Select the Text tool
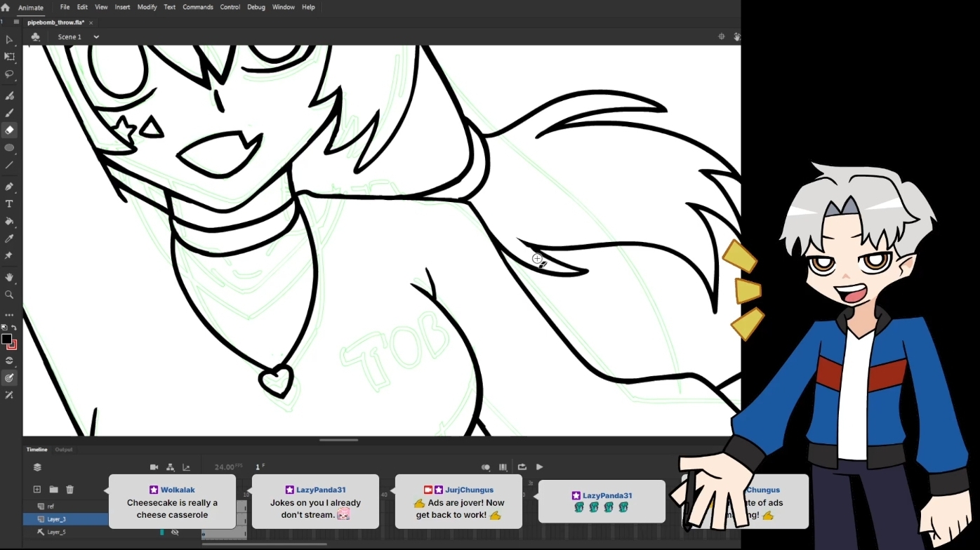Viewport: 980px width, 550px height. (x=9, y=204)
